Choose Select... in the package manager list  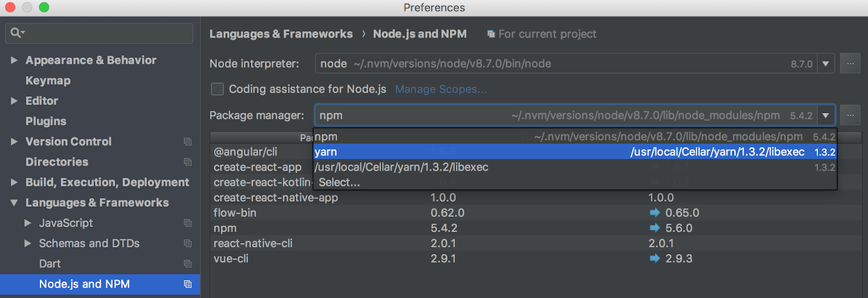[575, 182]
